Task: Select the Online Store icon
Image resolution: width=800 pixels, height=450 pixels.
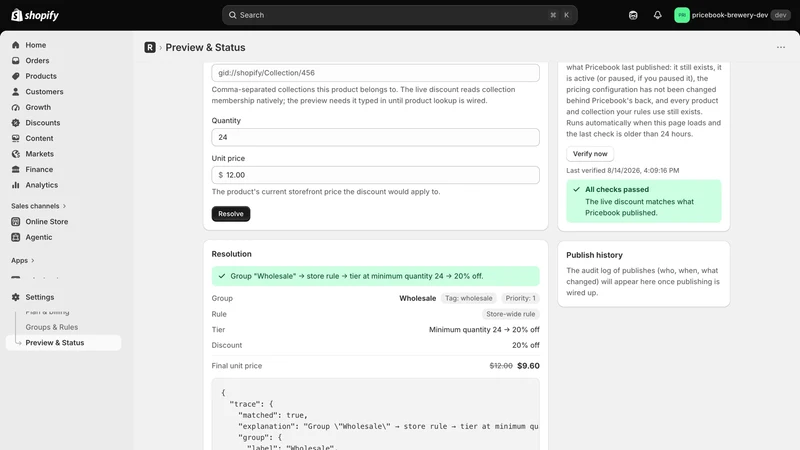Action: click(x=16, y=221)
